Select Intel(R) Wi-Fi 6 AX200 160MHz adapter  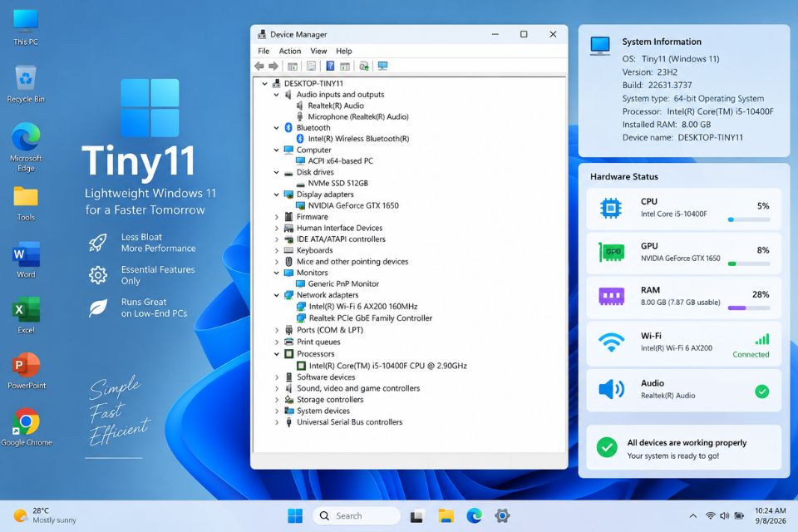pyautogui.click(x=363, y=307)
